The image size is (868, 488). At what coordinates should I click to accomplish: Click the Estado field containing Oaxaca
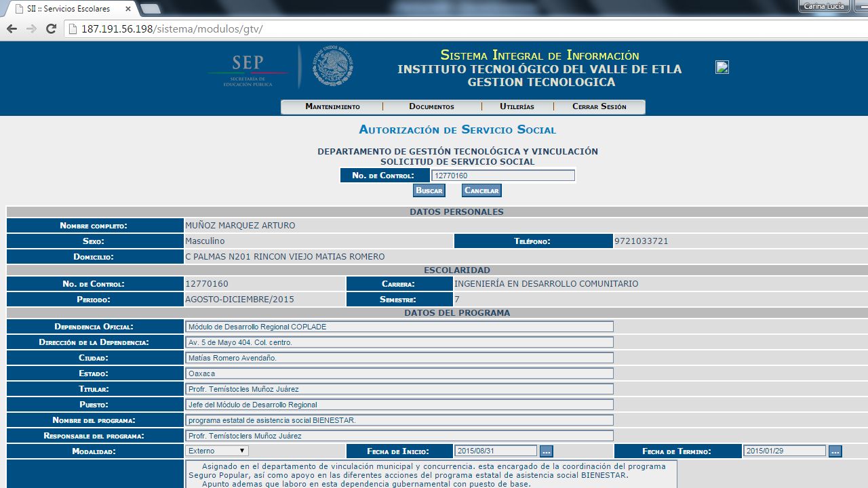399,373
